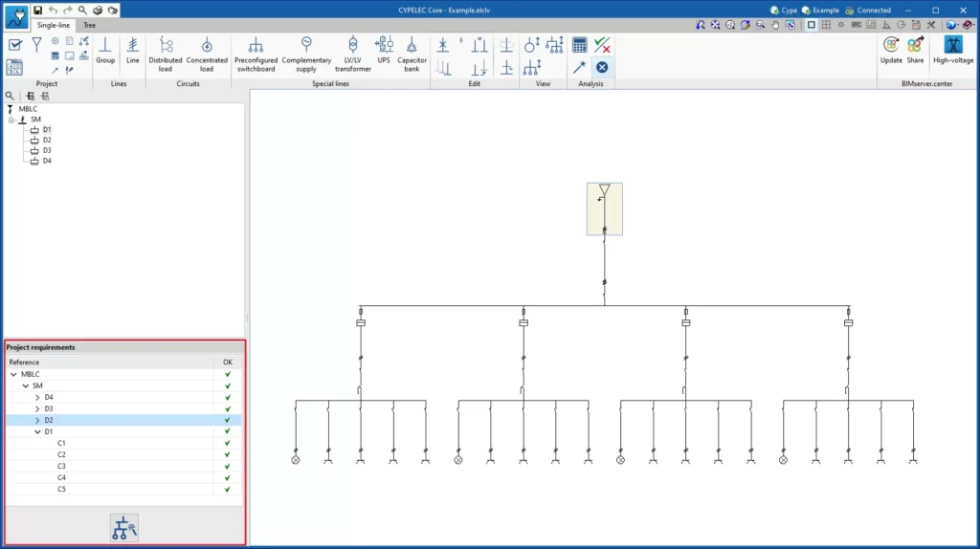
Task: Open the globe dropdown in top-right toolbar
Action: [951, 25]
